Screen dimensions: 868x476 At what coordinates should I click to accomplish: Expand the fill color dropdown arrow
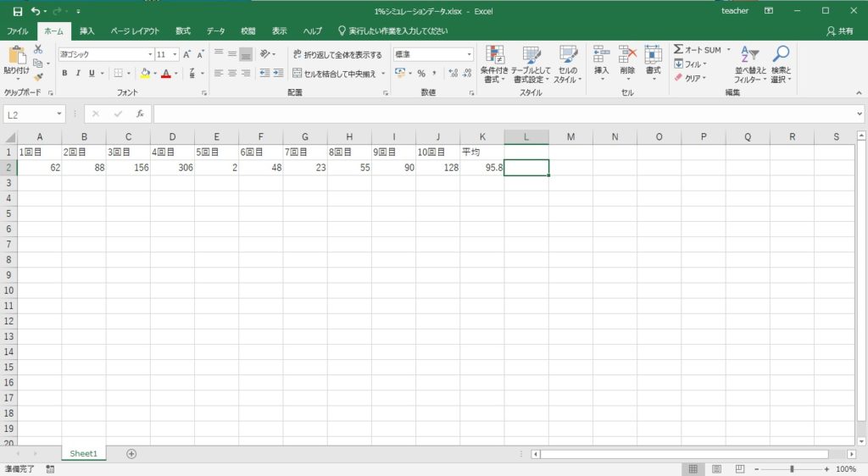point(155,73)
